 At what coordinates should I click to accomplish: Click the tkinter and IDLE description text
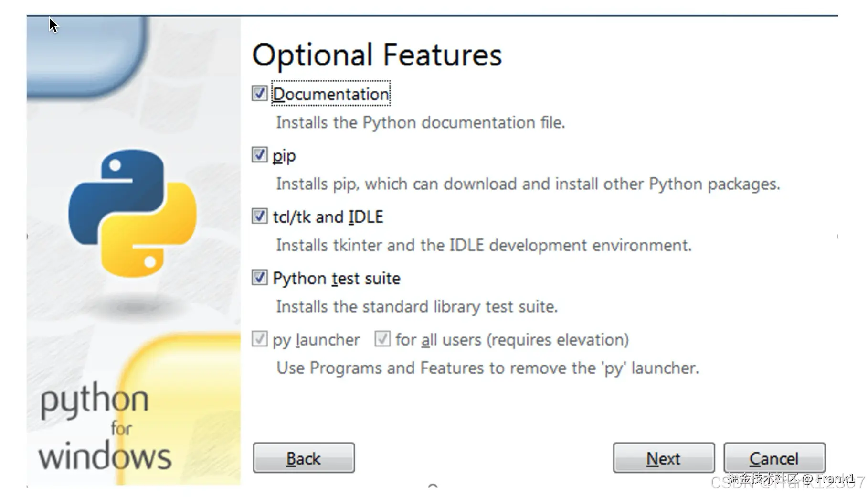pos(483,246)
